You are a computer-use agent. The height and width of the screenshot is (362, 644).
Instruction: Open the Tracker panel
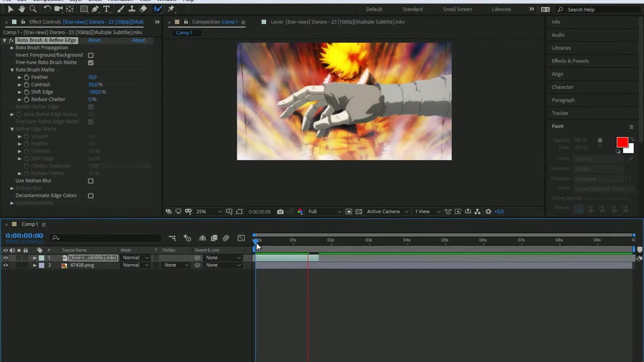coord(560,113)
